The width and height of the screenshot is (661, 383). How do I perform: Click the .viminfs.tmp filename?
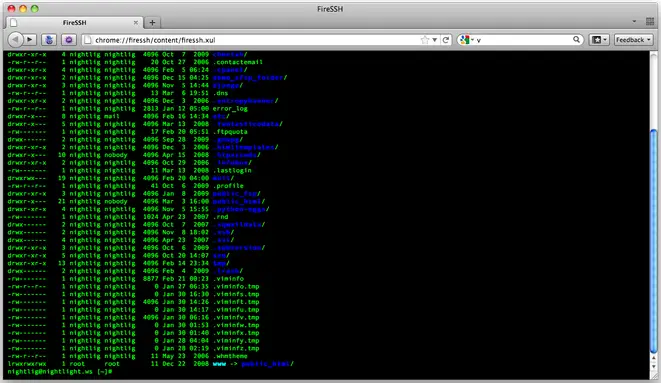click(236, 294)
